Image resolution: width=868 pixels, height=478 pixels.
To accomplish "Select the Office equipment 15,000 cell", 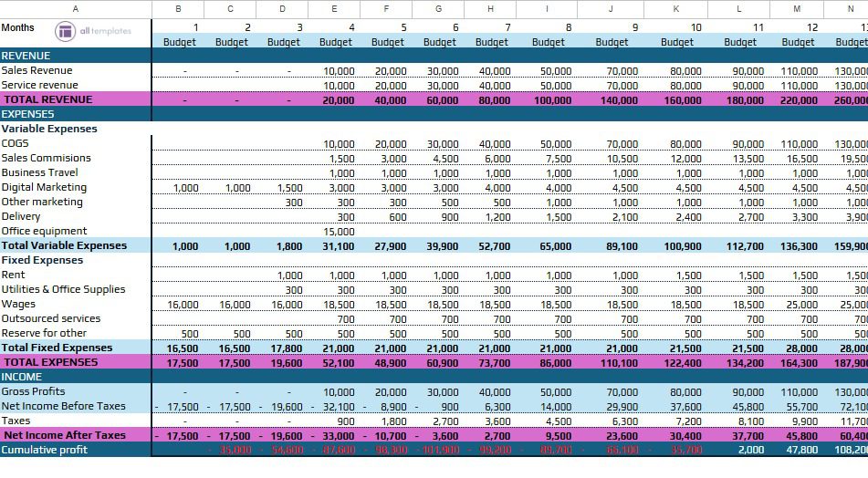I will (x=340, y=231).
